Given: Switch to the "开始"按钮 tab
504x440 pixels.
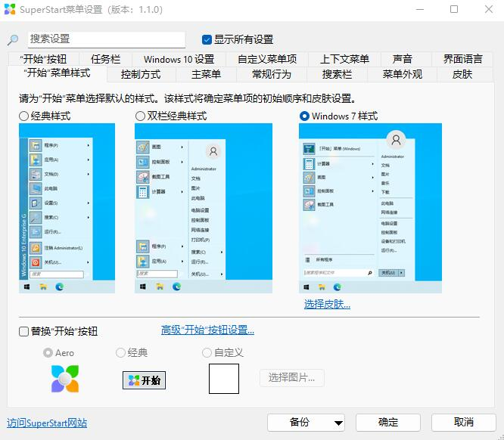Looking at the screenshot, I should click(43, 59).
